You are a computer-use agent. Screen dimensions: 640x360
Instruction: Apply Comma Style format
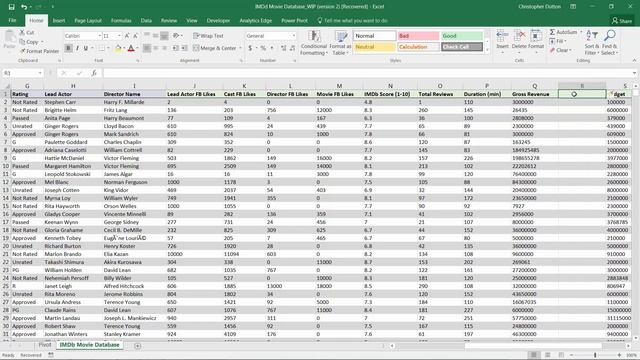pyautogui.click(x=272, y=48)
